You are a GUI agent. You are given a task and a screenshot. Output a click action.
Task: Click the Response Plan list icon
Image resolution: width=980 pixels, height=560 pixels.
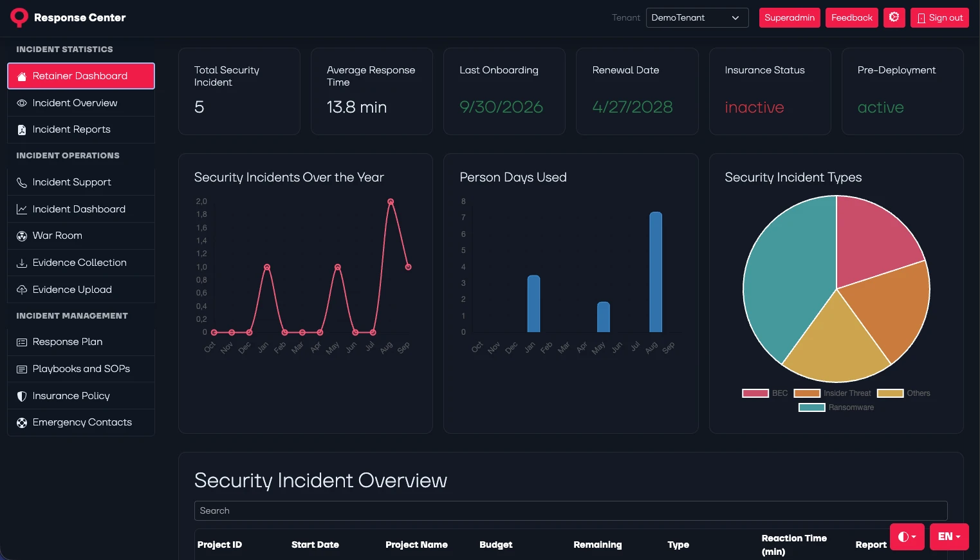[22, 342]
